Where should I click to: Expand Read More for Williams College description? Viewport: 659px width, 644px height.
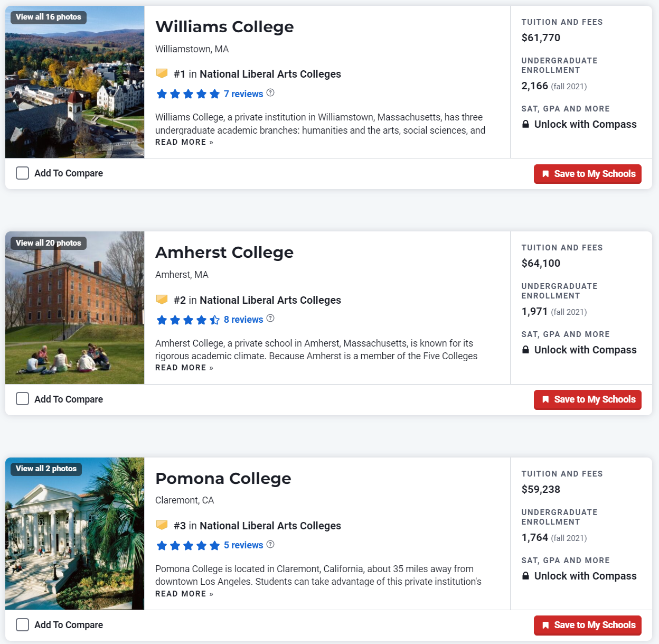(184, 142)
